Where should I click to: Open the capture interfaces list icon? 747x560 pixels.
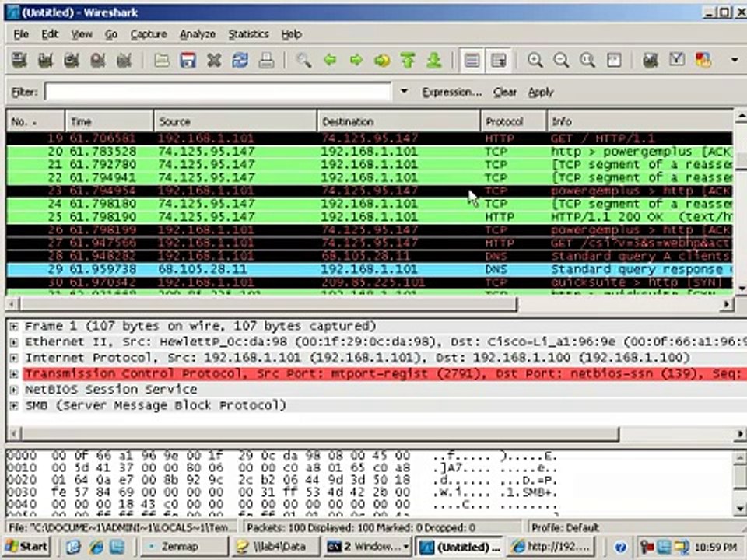coord(19,61)
